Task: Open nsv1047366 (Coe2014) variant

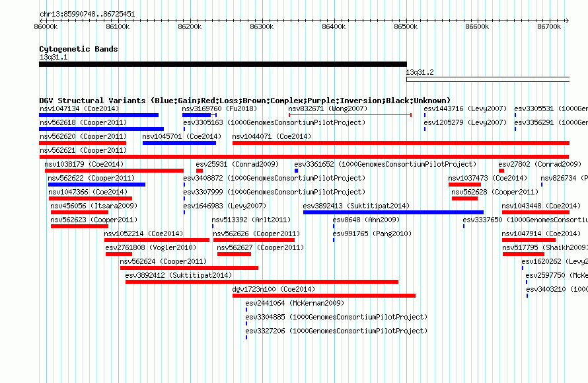Action: click(x=88, y=192)
